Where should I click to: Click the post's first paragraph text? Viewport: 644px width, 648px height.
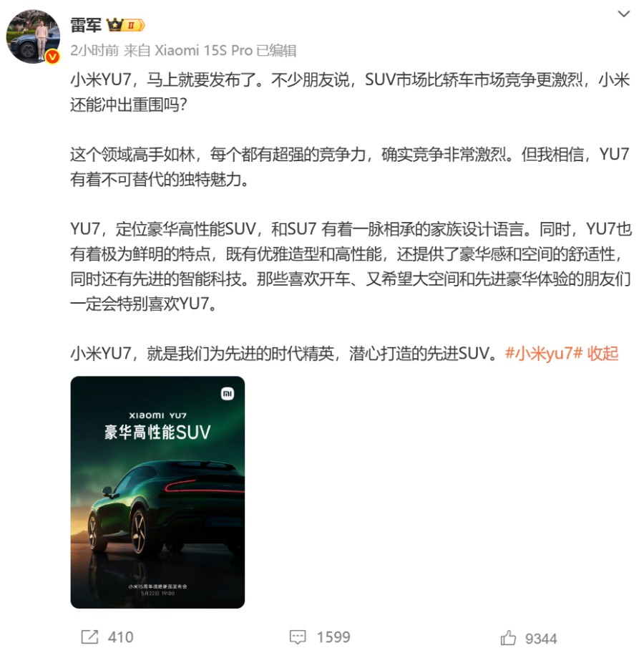point(350,92)
